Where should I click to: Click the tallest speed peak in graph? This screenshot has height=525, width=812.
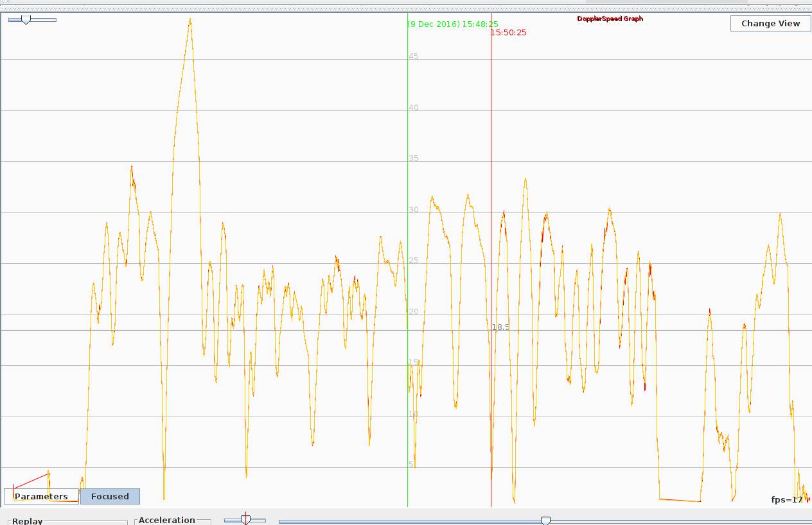point(190,21)
